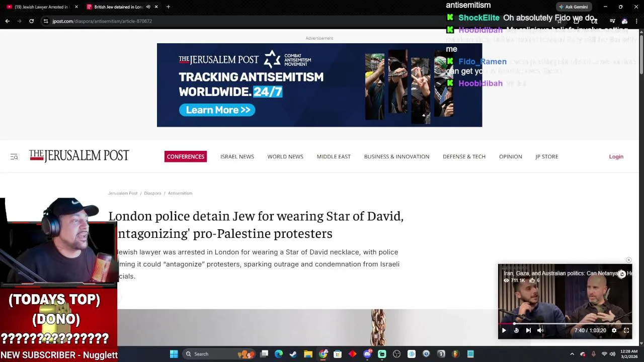The image size is (644, 362).
Task: Open mini video player settings gear
Action: [x=614, y=330]
